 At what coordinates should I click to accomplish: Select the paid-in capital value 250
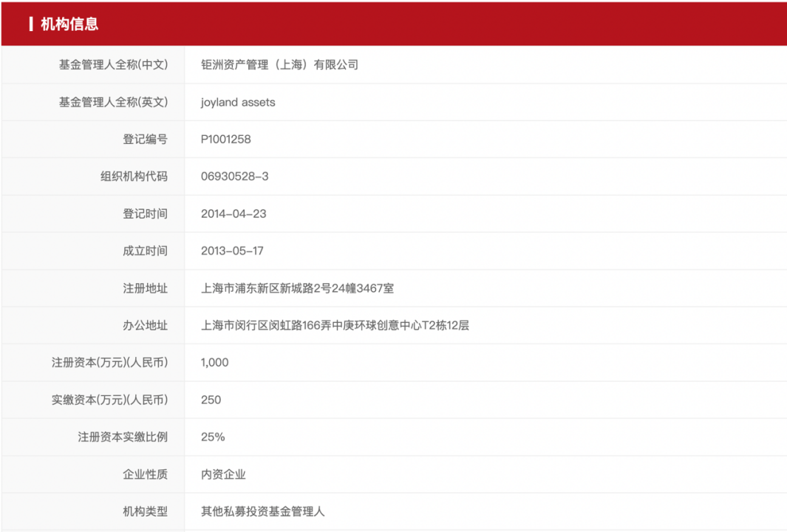(211, 400)
